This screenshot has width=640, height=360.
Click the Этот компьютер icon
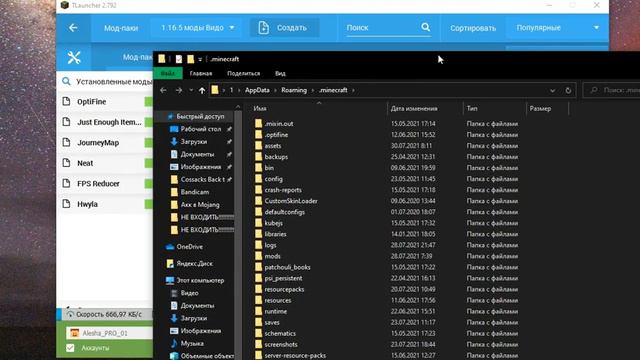pyautogui.click(x=170, y=280)
